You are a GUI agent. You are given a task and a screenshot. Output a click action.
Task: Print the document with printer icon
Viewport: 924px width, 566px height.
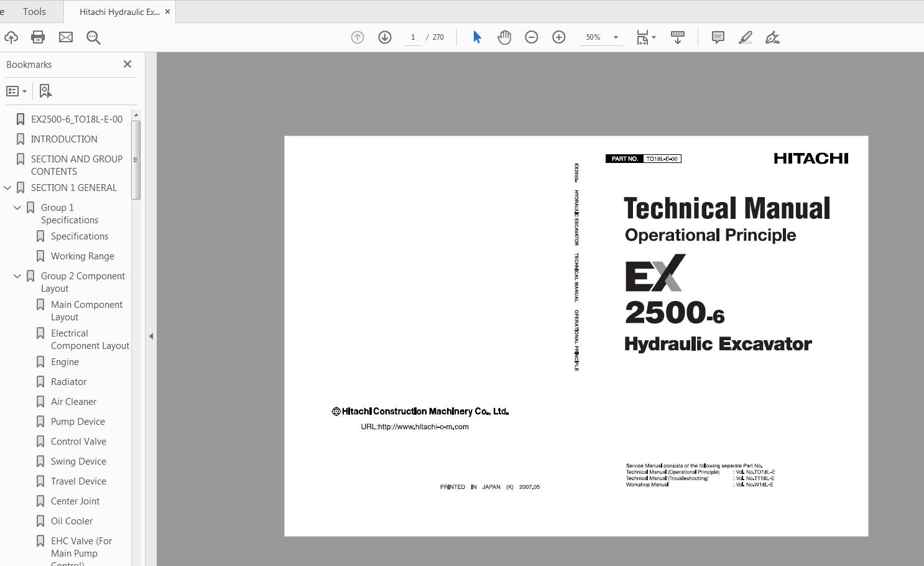point(38,37)
